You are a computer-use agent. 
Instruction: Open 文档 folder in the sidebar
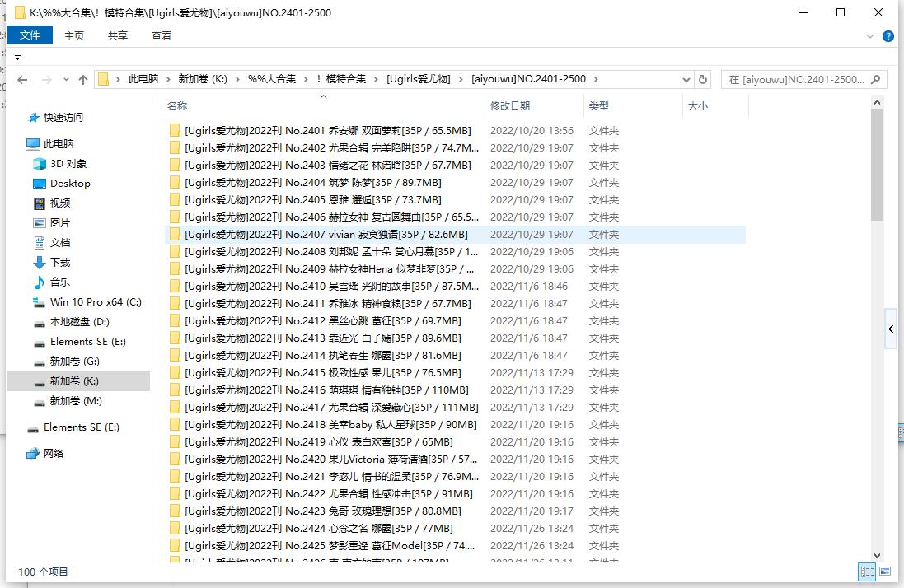(60, 242)
